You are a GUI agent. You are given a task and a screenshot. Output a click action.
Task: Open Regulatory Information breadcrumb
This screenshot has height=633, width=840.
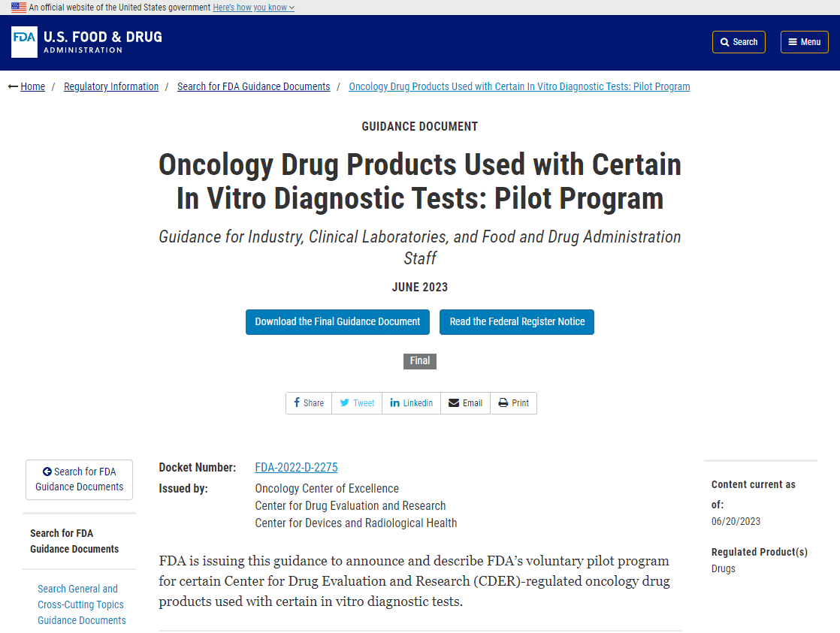coord(111,86)
